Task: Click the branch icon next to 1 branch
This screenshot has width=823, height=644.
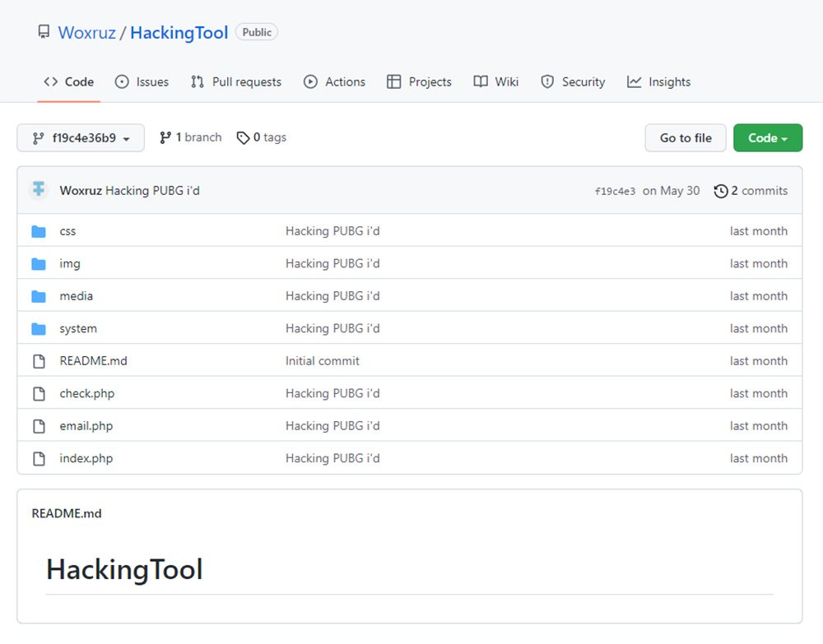Action: coord(165,137)
